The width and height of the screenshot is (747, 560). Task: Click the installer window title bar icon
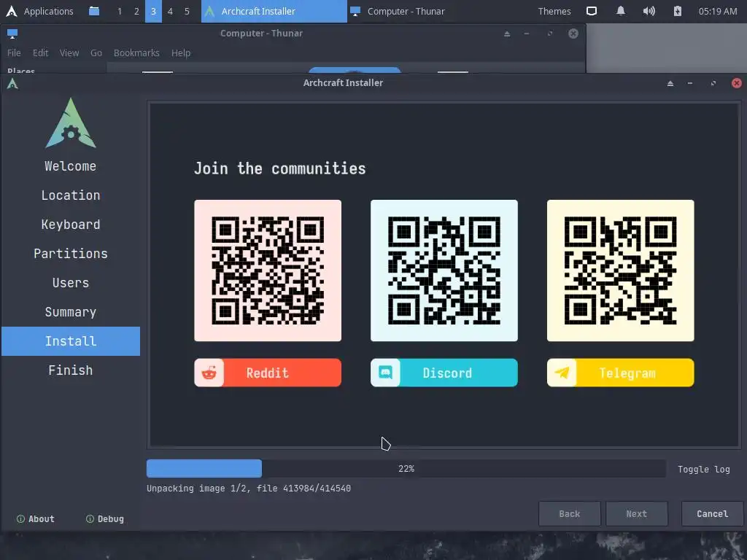click(12, 84)
